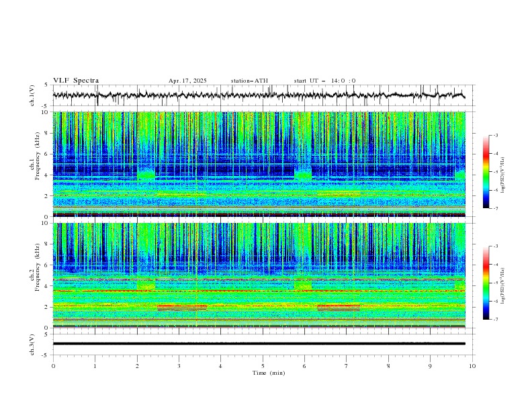Click the lower colorbar 'log(PSD)(V²/Hz)' label

pos(503,286)
